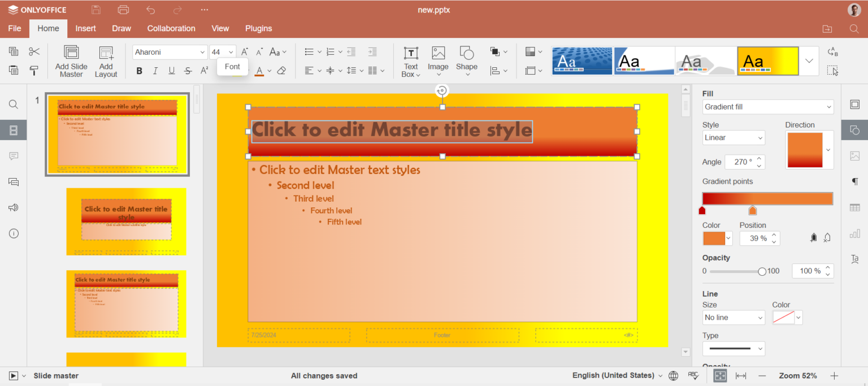The height and width of the screenshot is (386, 868).
Task: Open the Image settings panel
Action: (854, 155)
